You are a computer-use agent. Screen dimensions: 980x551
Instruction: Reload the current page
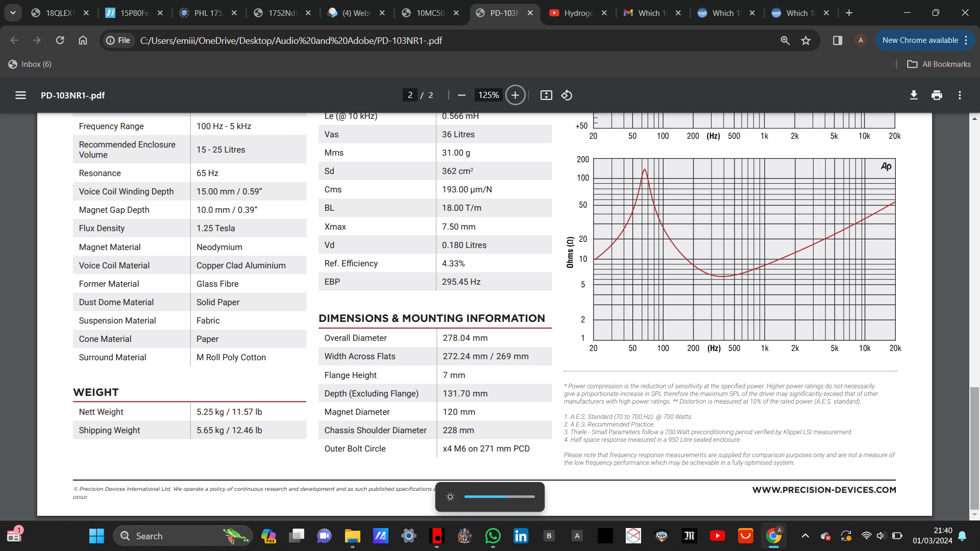click(x=60, y=40)
